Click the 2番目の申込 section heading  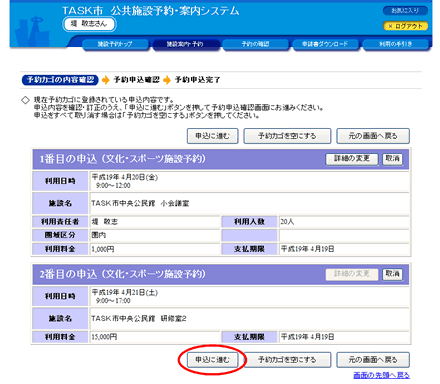click(123, 274)
